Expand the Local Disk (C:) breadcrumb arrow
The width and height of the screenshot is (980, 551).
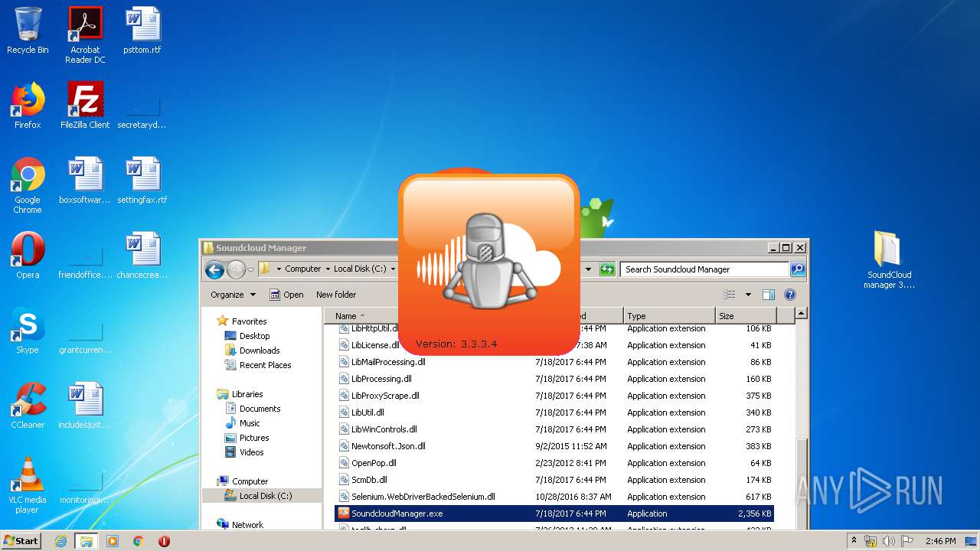pyautogui.click(x=392, y=269)
